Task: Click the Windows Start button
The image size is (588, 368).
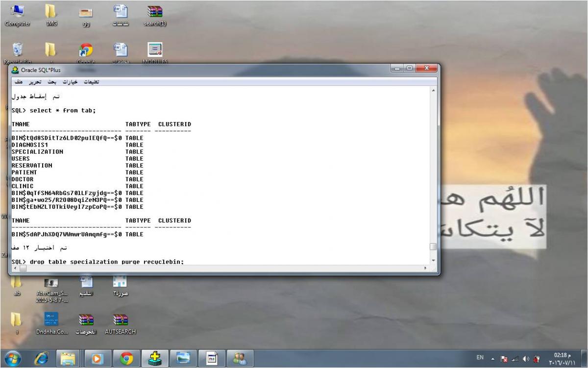Action: (14, 359)
